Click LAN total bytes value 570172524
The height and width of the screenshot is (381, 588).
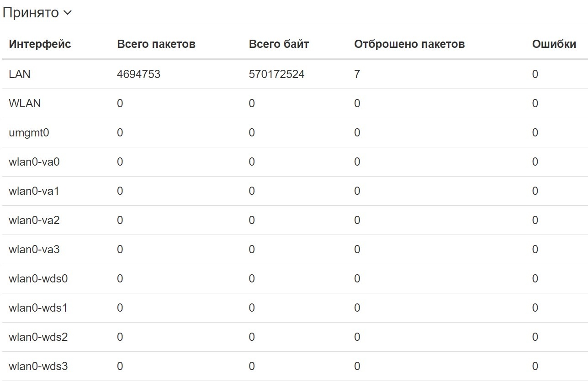point(276,74)
